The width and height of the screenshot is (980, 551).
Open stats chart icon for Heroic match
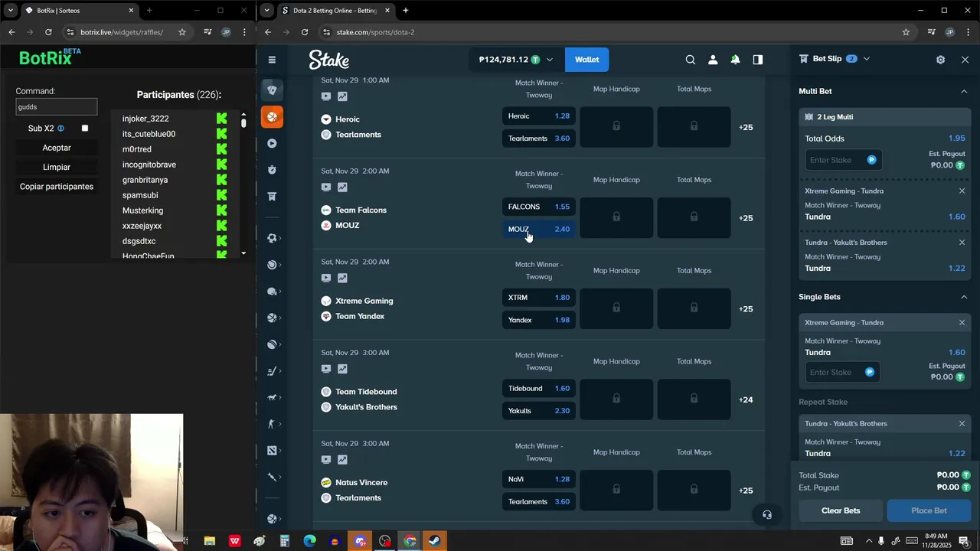point(342,96)
